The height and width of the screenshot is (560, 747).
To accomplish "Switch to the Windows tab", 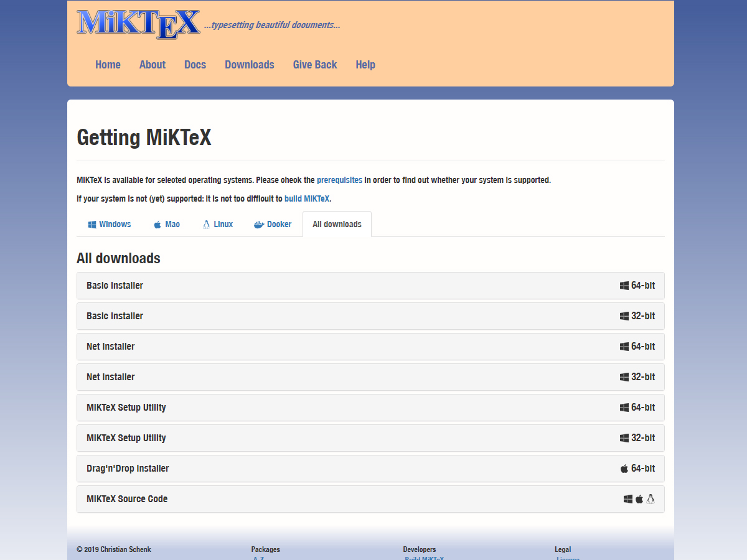I will 110,224.
